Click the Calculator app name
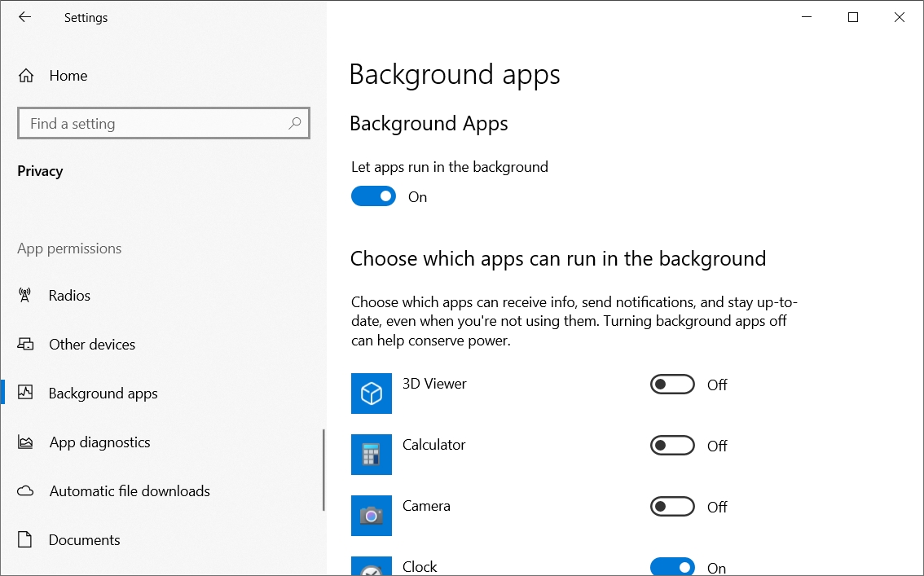The height and width of the screenshot is (576, 924). (x=433, y=445)
